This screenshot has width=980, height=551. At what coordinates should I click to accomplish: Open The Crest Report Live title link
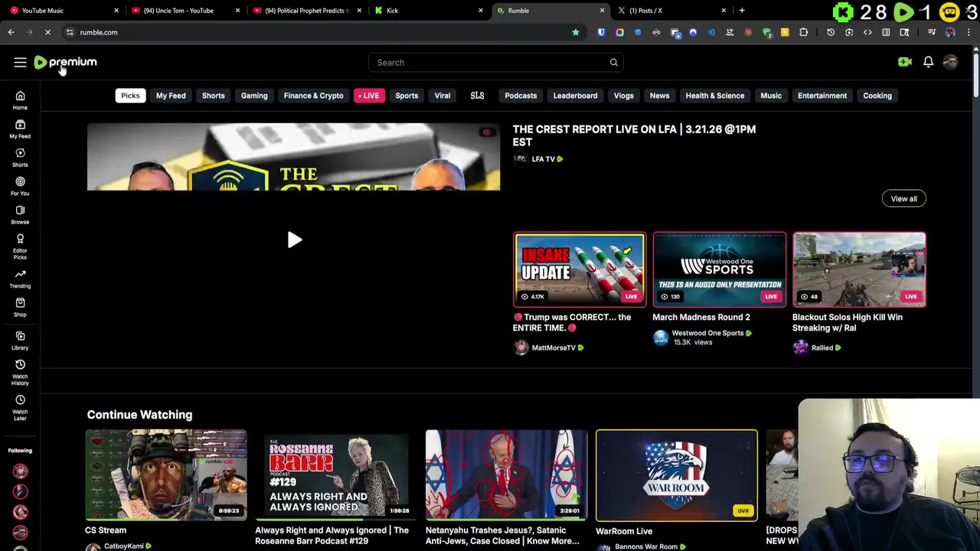634,135
